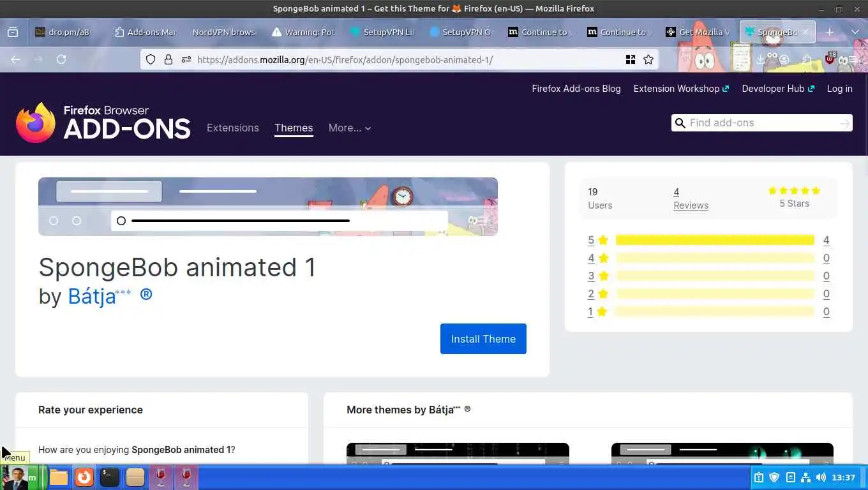The width and height of the screenshot is (868, 490).
Task: Filter reviews by the 4-star bar
Action: 715,258
